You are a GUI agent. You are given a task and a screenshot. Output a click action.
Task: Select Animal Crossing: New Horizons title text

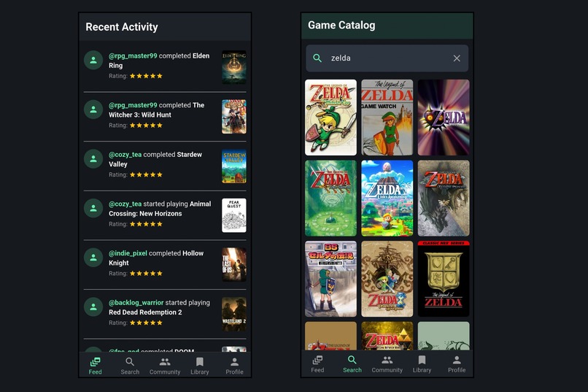(x=160, y=209)
